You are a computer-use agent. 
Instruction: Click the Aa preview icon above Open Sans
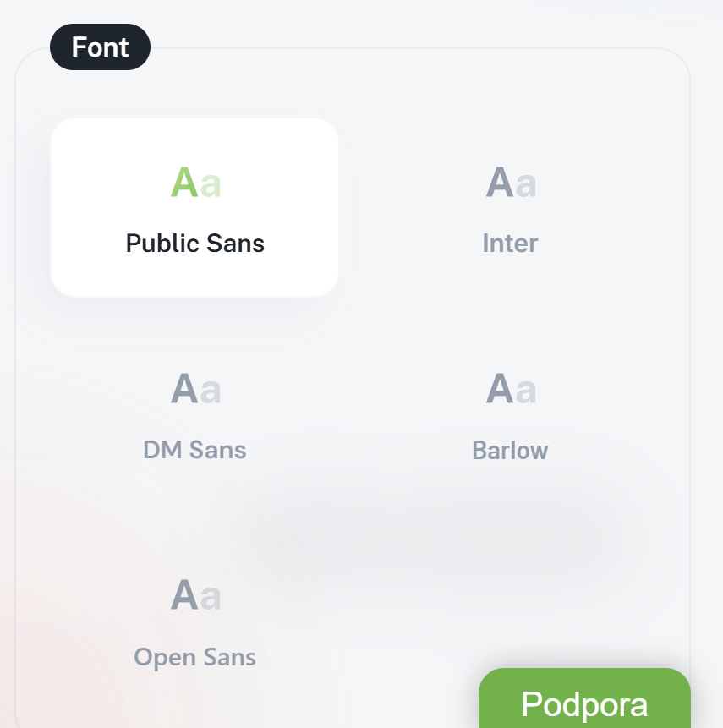tap(195, 595)
